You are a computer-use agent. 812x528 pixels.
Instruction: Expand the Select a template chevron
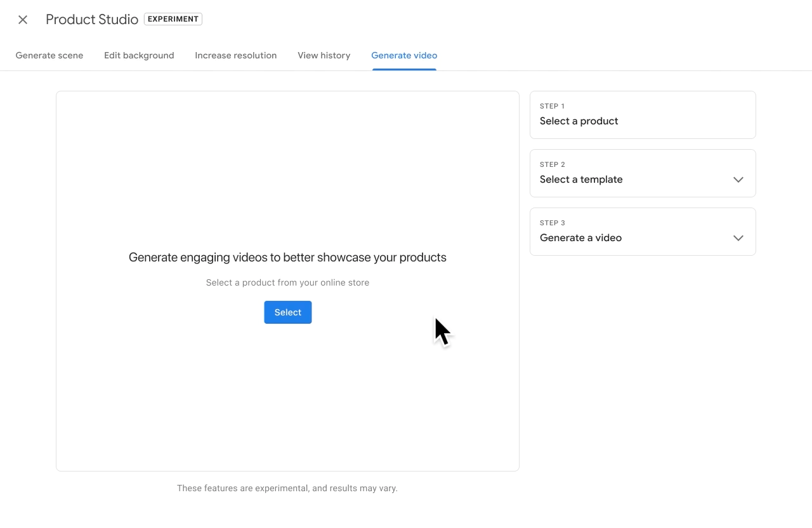point(738,180)
